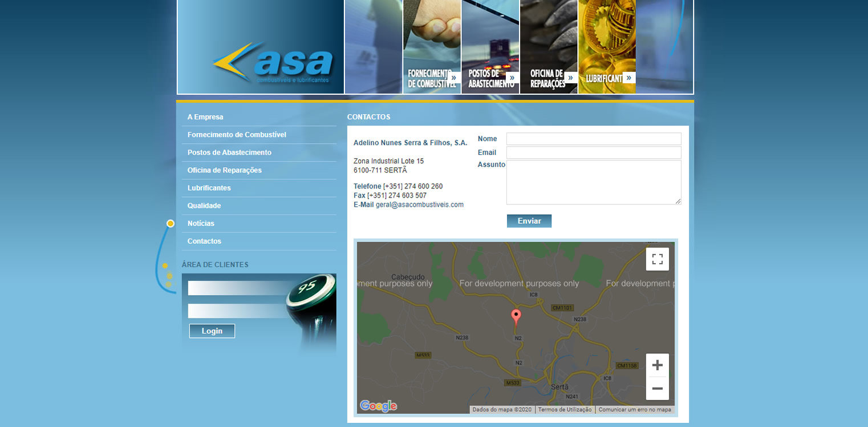This screenshot has height=427, width=868.
Task: Open Lubrificantes banner arrow
Action: pyautogui.click(x=629, y=78)
